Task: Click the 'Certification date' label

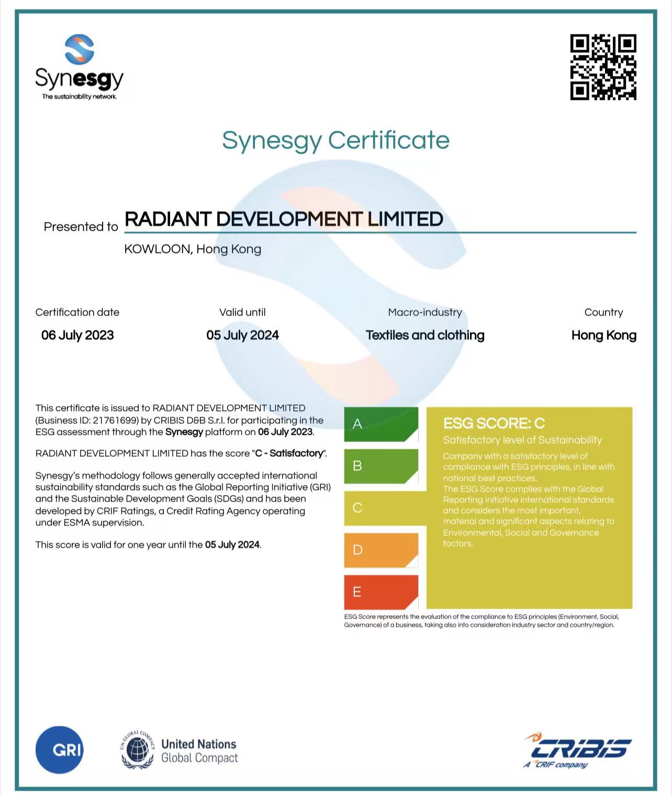Action: (x=77, y=312)
